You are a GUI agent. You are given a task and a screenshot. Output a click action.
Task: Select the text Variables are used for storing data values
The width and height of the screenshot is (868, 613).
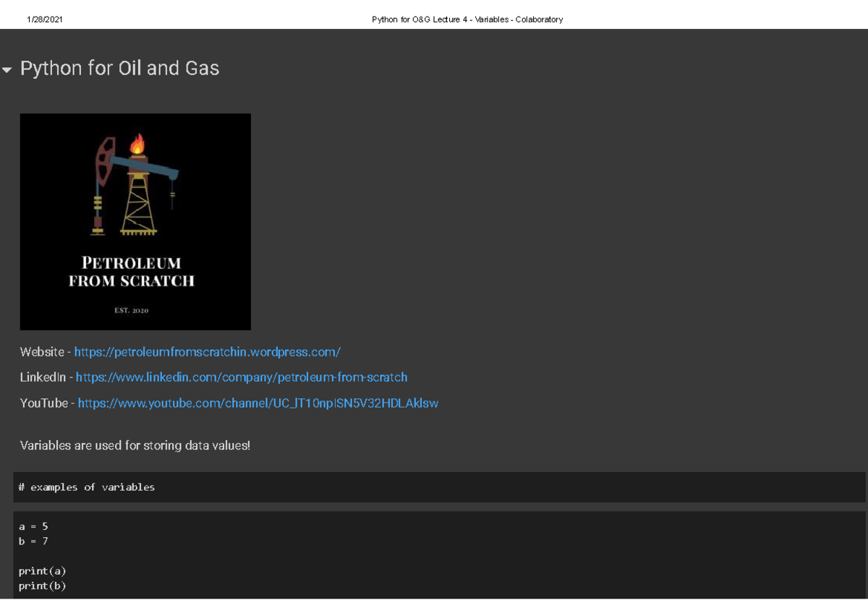[135, 445]
